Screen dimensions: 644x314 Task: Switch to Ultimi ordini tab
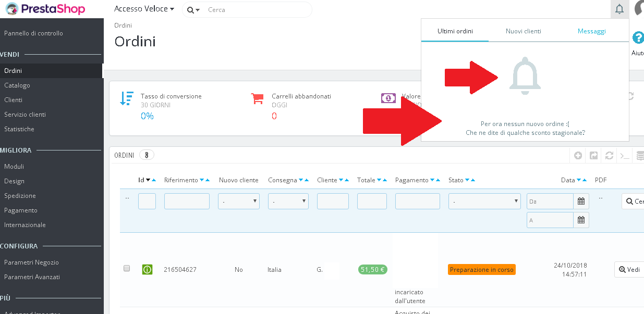coord(455,31)
